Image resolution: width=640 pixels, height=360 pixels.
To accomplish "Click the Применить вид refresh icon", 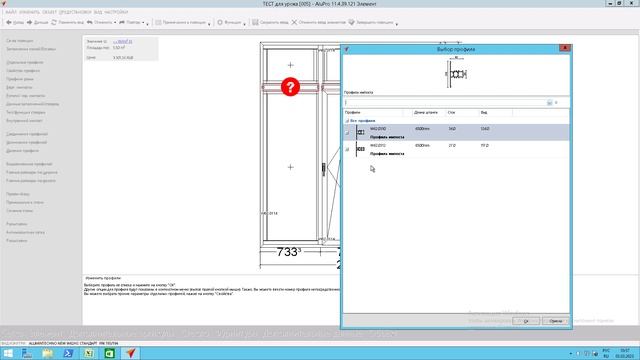I will (x=54, y=22).
